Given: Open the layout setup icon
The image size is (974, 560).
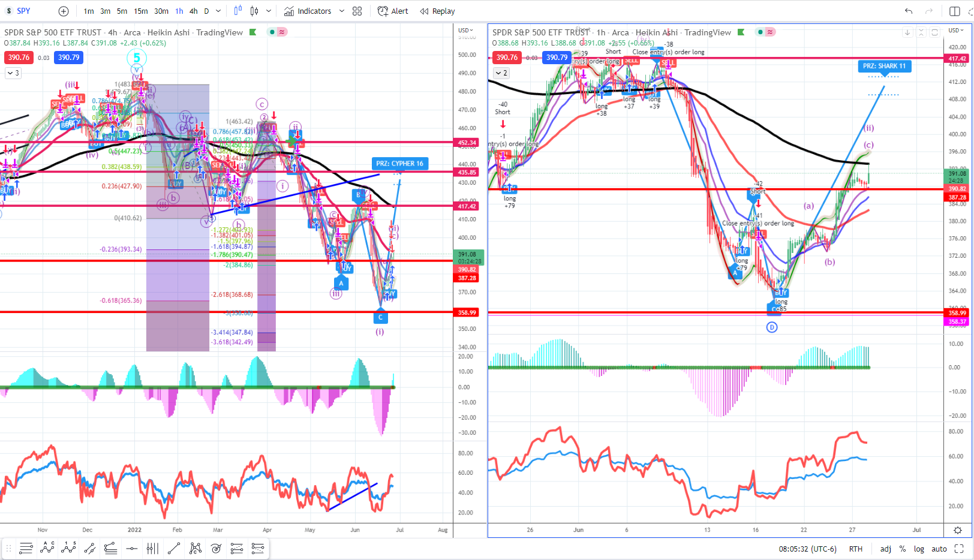Looking at the screenshot, I should [955, 11].
